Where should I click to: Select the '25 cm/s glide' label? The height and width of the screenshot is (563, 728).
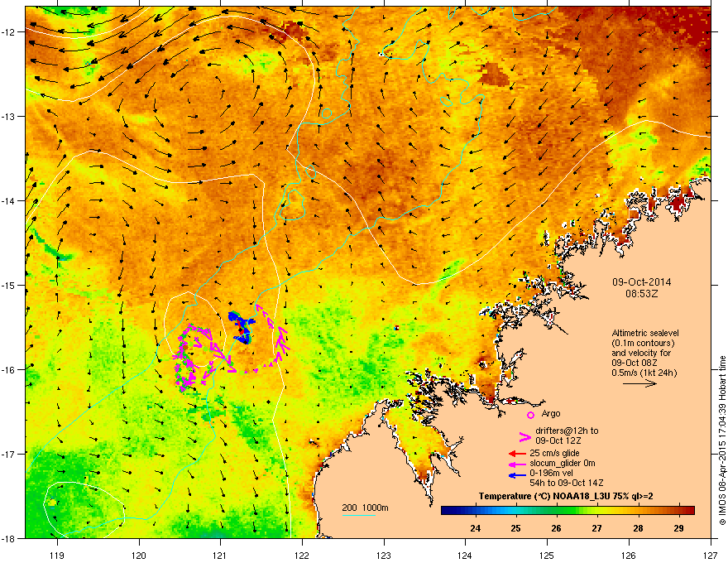[554, 454]
